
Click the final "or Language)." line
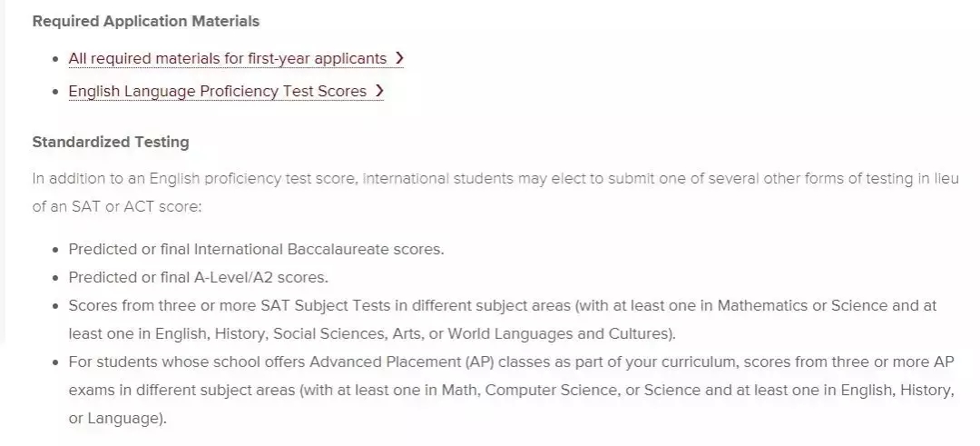click(117, 419)
